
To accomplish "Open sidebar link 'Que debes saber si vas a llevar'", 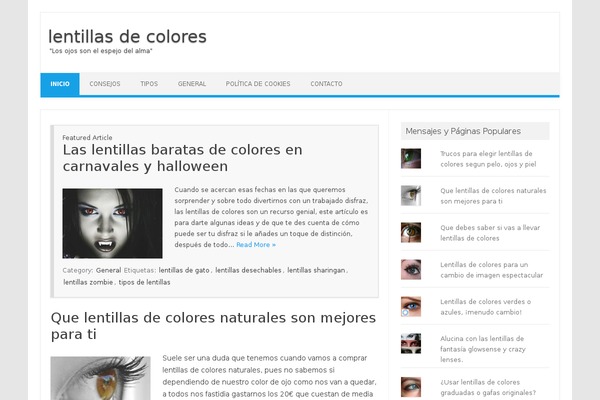I will [490, 233].
